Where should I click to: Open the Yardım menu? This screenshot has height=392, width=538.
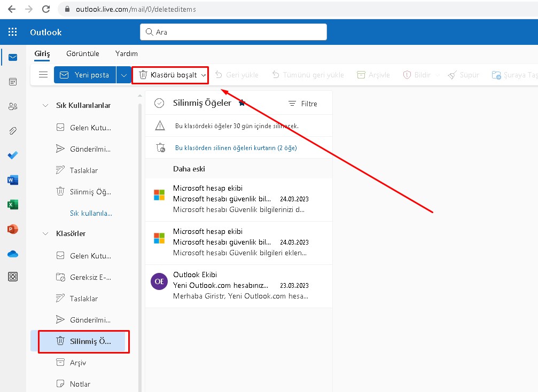pyautogui.click(x=126, y=53)
